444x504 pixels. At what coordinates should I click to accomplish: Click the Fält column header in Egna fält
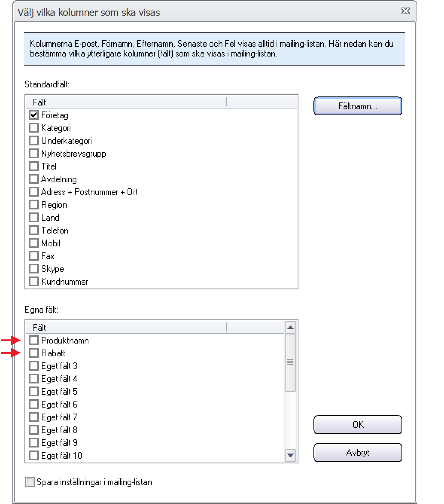[x=126, y=327]
